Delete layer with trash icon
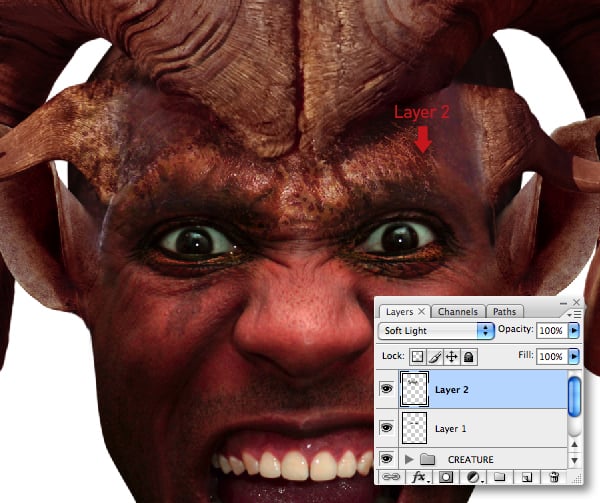This screenshot has width=600, height=503. [552, 476]
